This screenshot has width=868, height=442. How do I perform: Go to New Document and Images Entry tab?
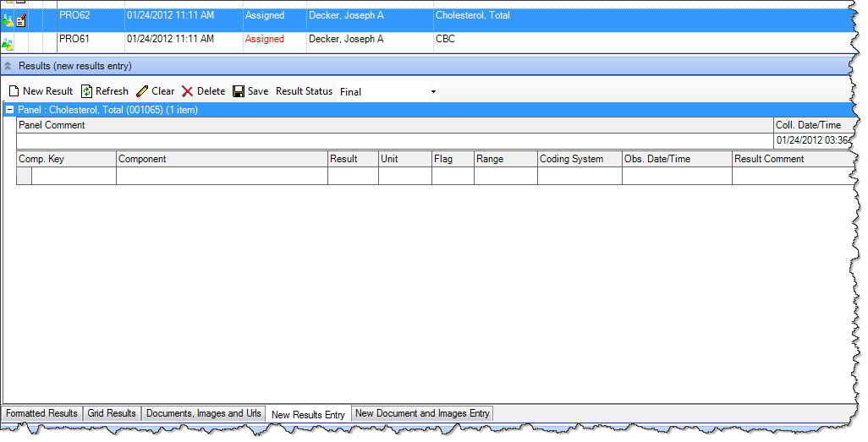[421, 413]
